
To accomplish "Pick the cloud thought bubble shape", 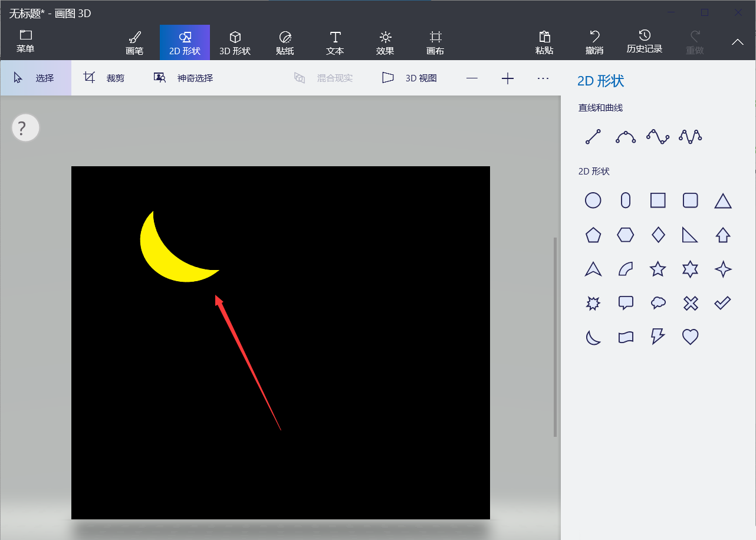I will click(658, 304).
